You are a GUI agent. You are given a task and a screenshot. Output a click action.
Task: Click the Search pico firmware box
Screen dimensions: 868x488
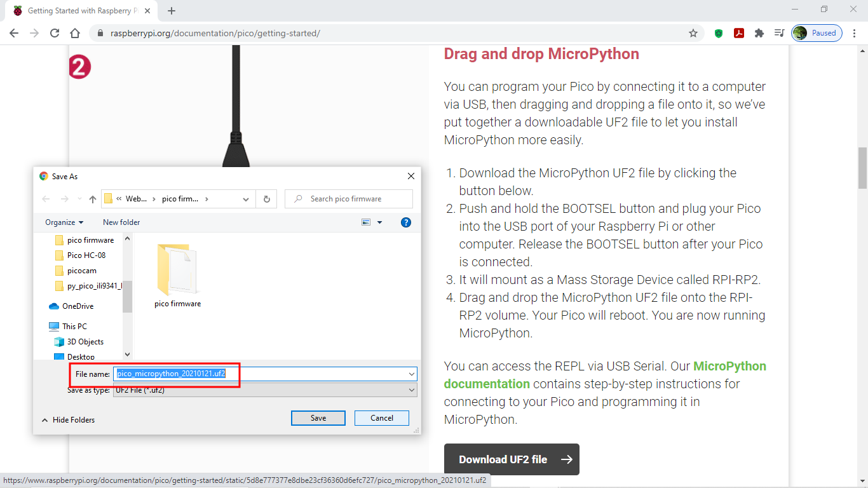tap(349, 199)
